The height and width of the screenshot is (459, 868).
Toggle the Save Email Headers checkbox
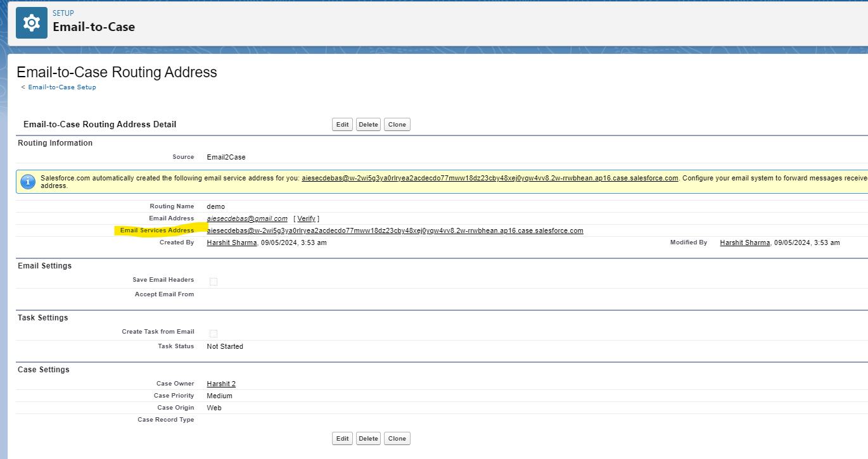point(214,281)
